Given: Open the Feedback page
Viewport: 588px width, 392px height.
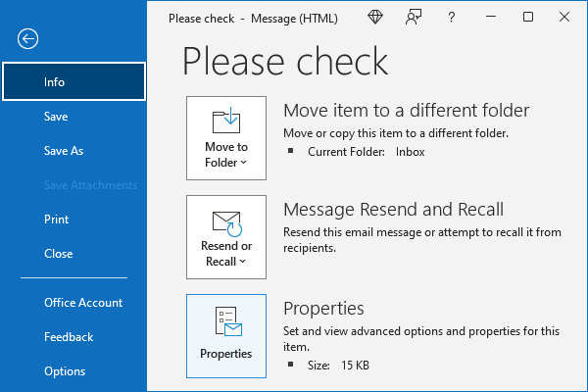Looking at the screenshot, I should pos(69,337).
